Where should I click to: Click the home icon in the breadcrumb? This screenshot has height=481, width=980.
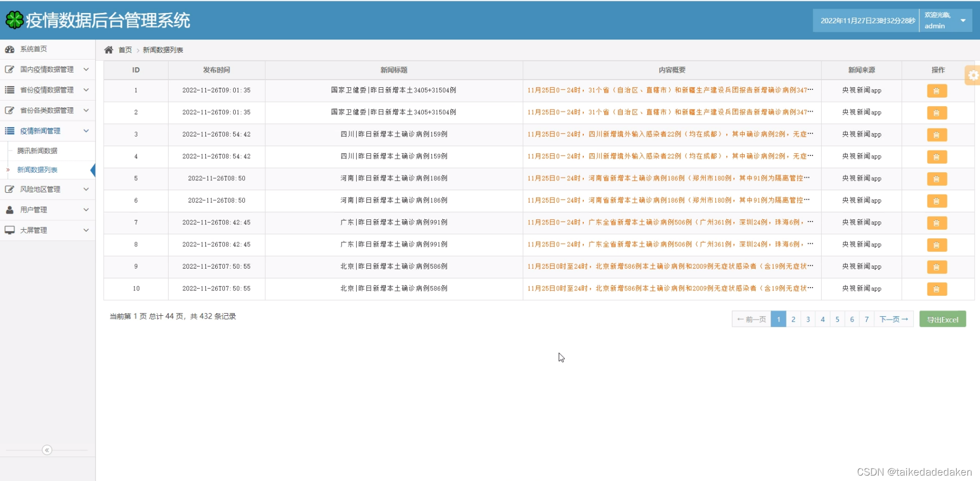click(108, 50)
